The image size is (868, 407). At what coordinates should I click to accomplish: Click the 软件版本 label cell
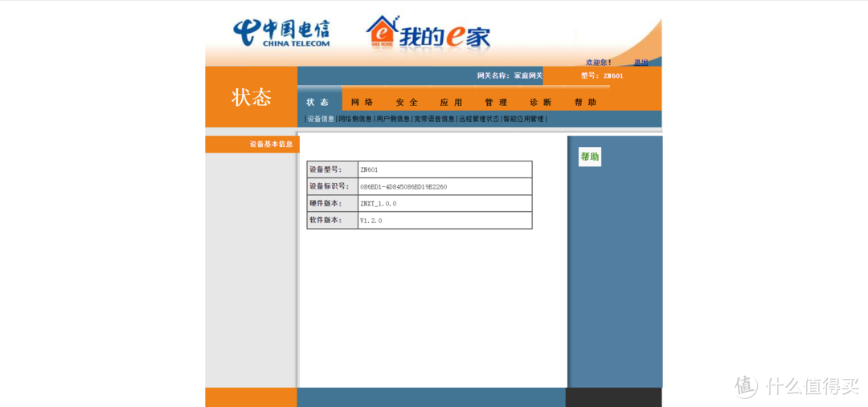point(333,220)
